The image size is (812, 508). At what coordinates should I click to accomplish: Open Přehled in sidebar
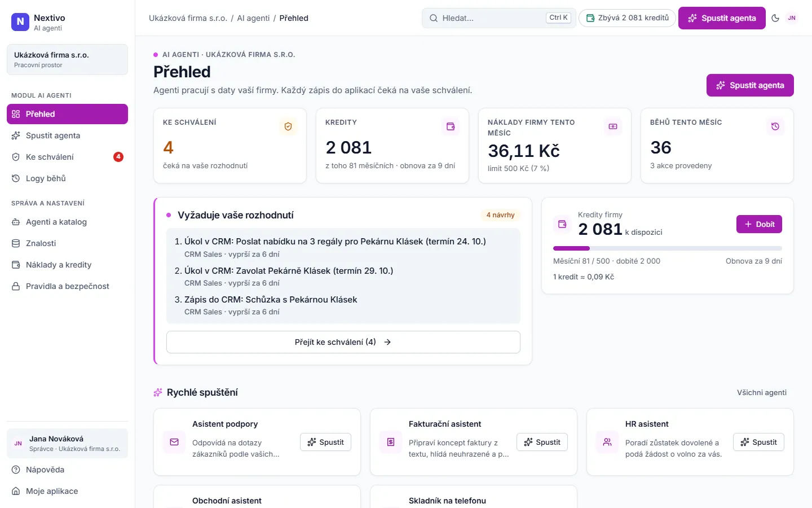coord(67,114)
